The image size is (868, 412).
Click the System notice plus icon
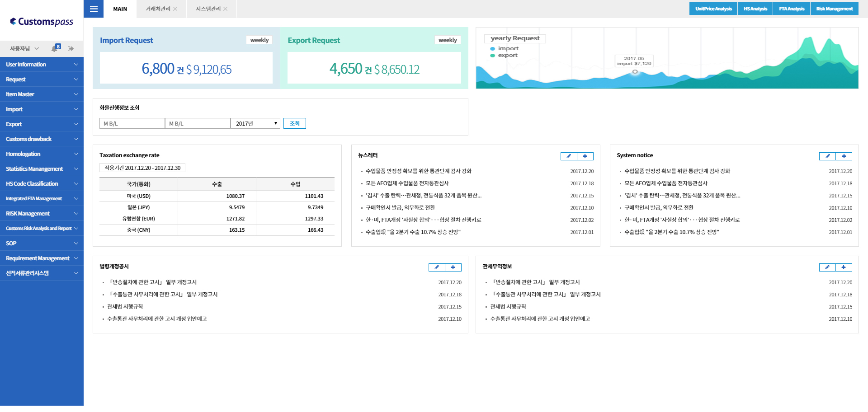(x=844, y=156)
